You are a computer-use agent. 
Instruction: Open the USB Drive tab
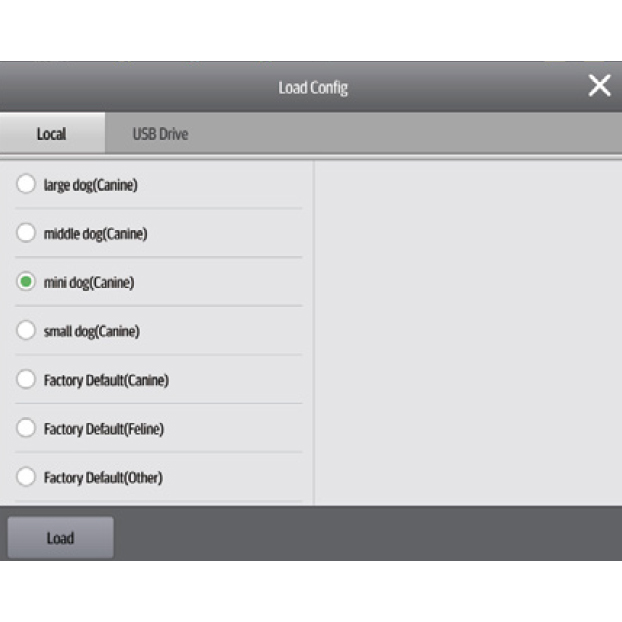point(160,134)
